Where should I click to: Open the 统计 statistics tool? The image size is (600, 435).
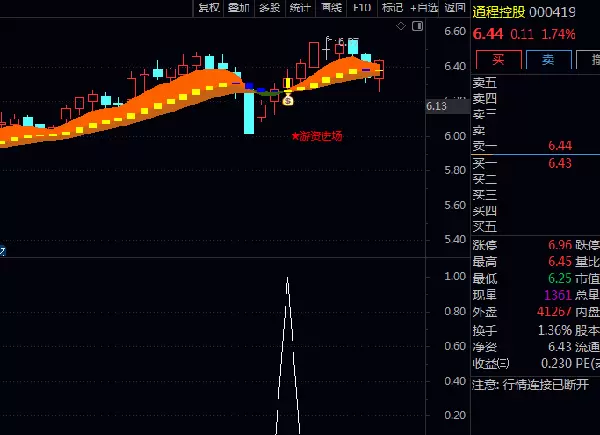[x=300, y=8]
